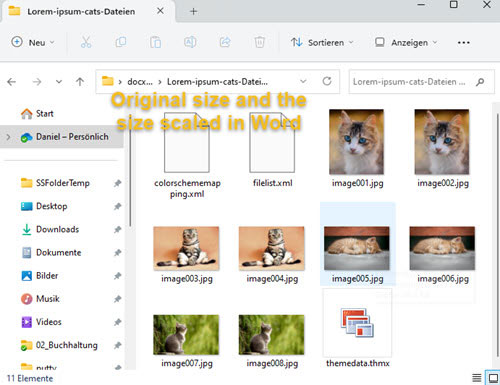
Task: Click the Cut scissors icon
Action: [86, 42]
